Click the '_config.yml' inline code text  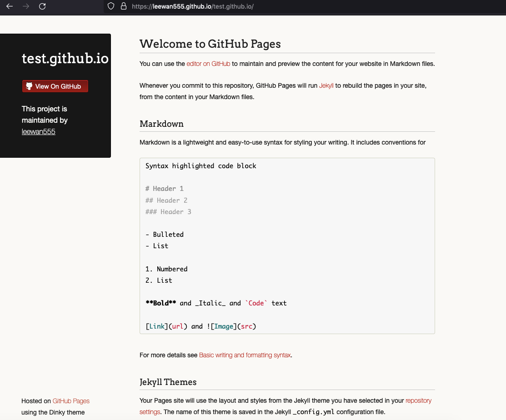(313, 412)
